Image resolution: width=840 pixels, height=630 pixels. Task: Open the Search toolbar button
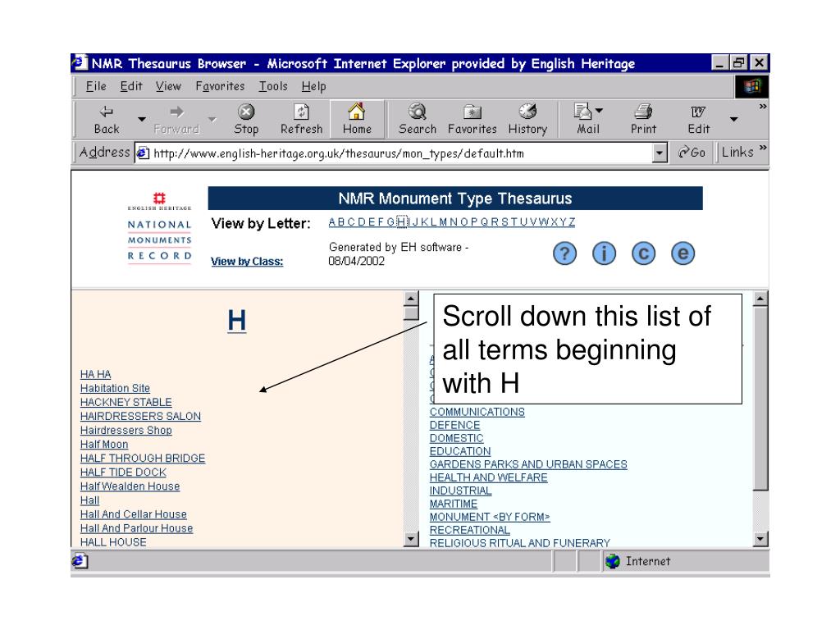coord(418,120)
